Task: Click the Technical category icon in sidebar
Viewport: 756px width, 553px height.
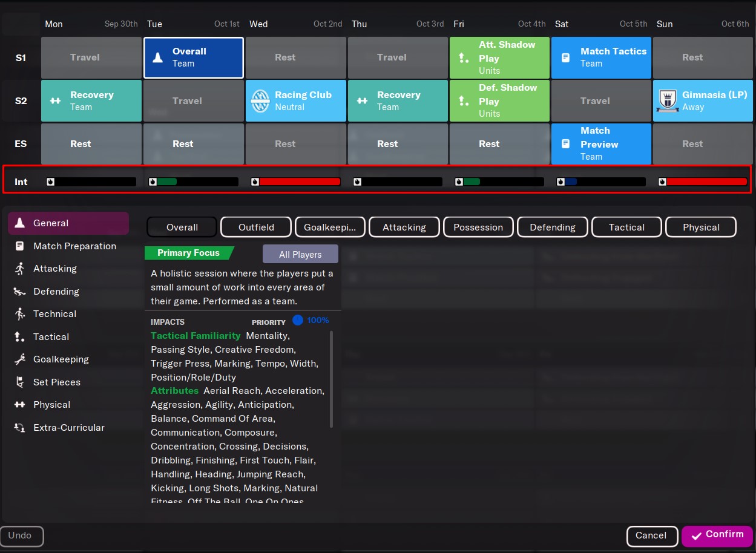Action: coord(20,314)
